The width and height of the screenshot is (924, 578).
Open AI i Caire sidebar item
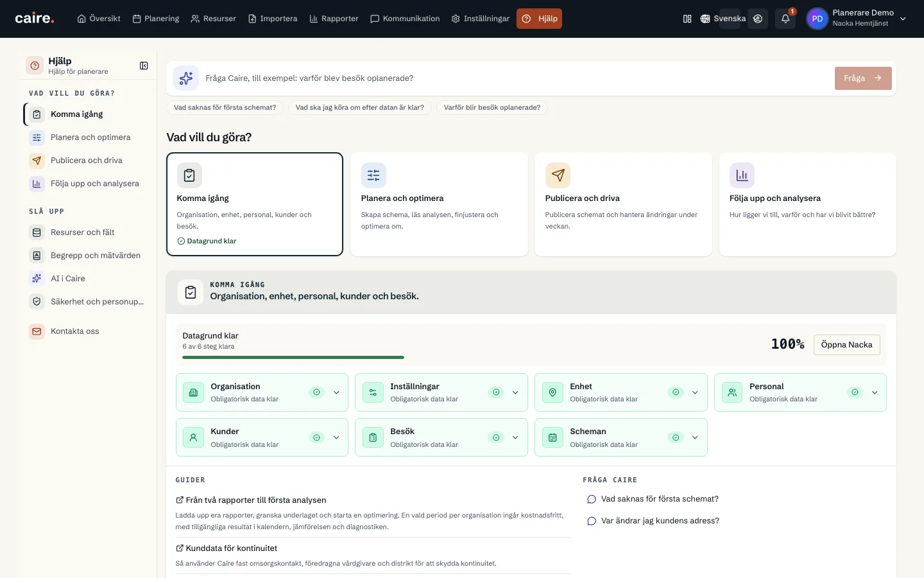pos(87,279)
